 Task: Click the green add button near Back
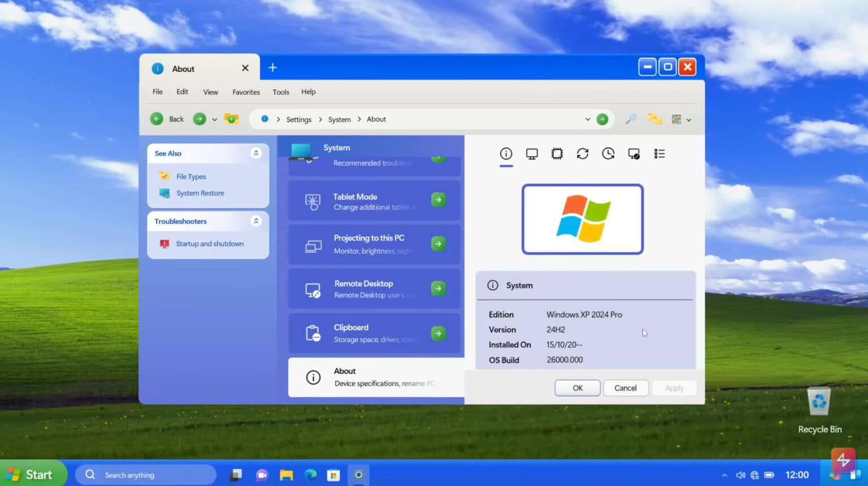[x=232, y=119]
